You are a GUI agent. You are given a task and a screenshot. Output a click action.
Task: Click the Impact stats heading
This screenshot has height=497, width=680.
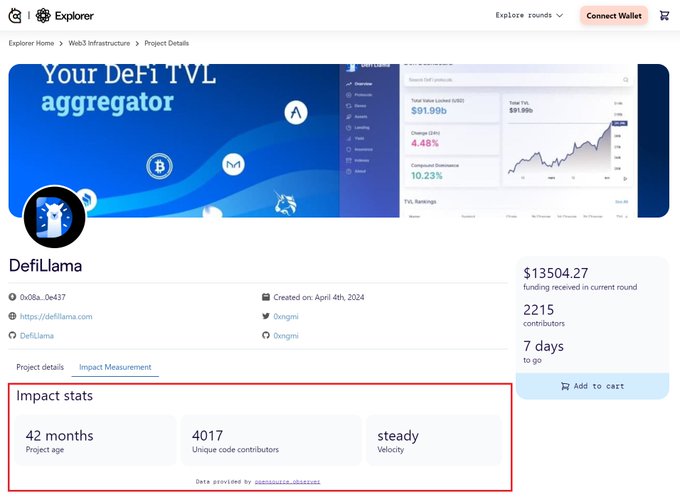coord(55,396)
